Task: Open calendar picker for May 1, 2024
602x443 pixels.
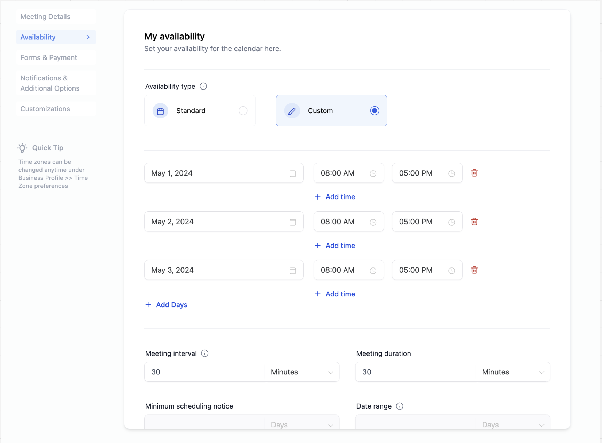Action: [293, 174]
